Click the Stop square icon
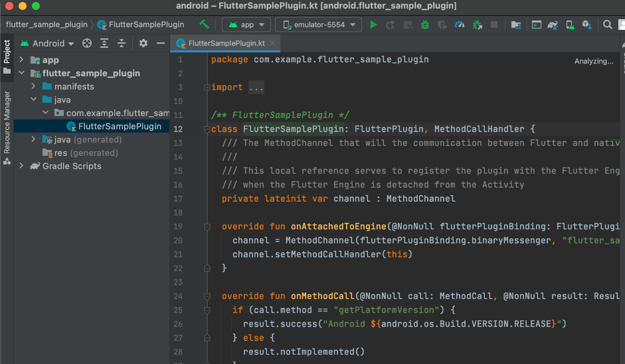This screenshot has width=625, height=364. coord(494,25)
